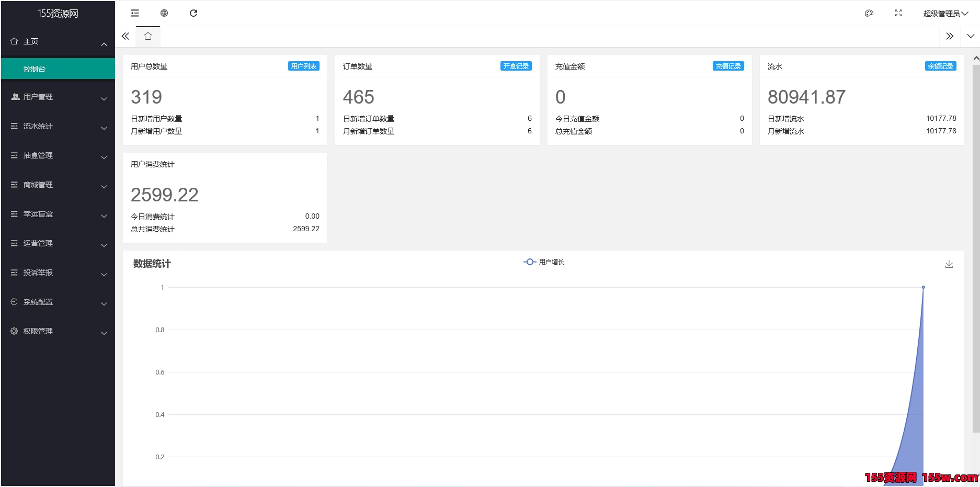Open the 超级管理员 user dropdown
This screenshot has height=487, width=980.
click(945, 14)
